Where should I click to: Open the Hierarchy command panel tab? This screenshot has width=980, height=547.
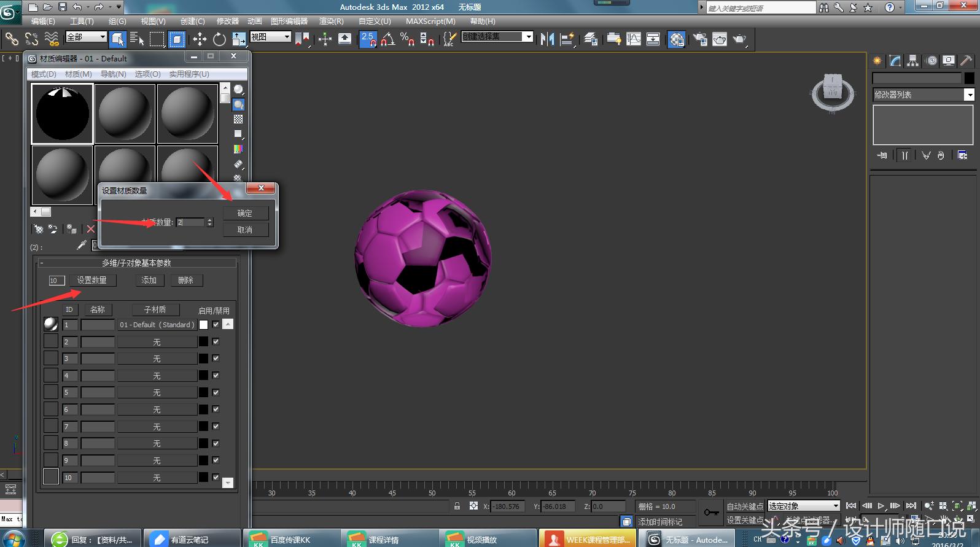(913, 60)
